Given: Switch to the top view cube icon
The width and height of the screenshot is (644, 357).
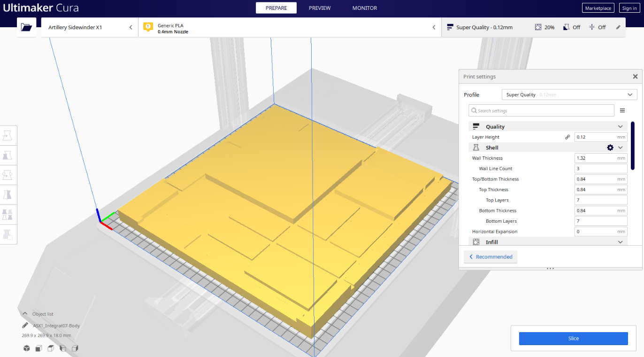Looking at the screenshot, I should pyautogui.click(x=51, y=348).
